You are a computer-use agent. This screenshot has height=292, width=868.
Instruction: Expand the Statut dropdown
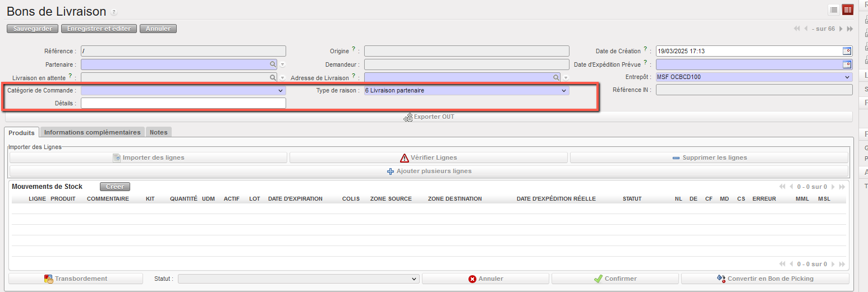(x=414, y=279)
